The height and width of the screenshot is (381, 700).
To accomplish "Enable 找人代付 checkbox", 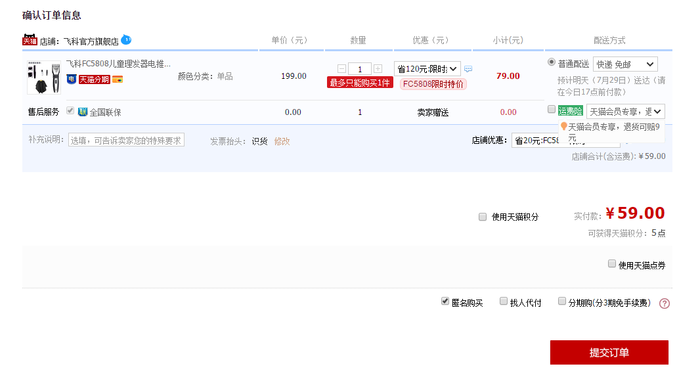I will [x=503, y=301].
